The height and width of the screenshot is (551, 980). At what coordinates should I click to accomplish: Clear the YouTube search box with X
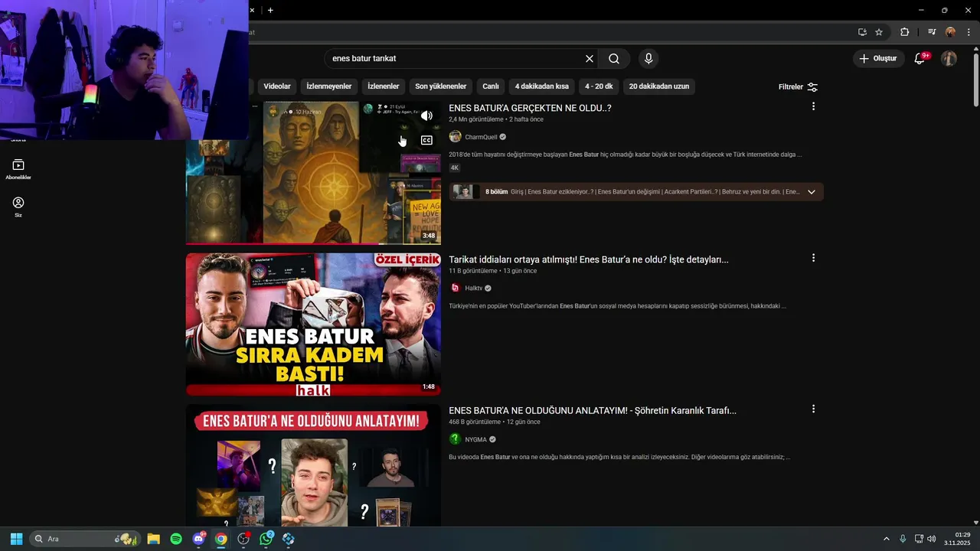[590, 59]
